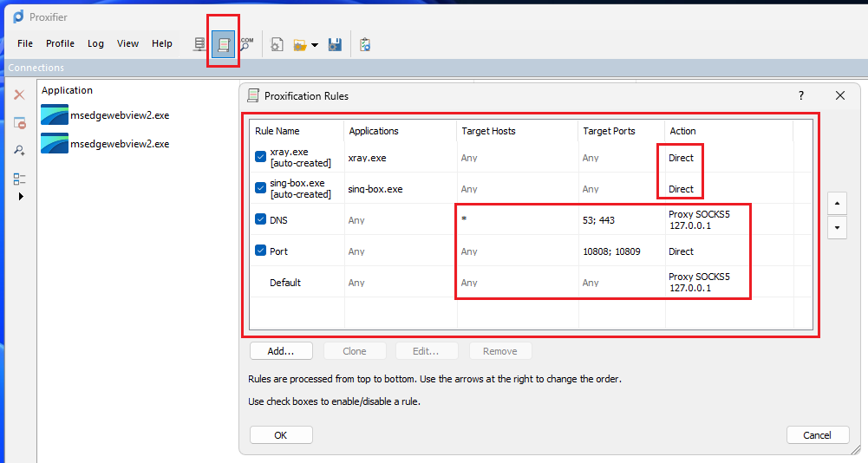The image size is (868, 463).
Task: Confirm rules with OK button
Action: [281, 435]
